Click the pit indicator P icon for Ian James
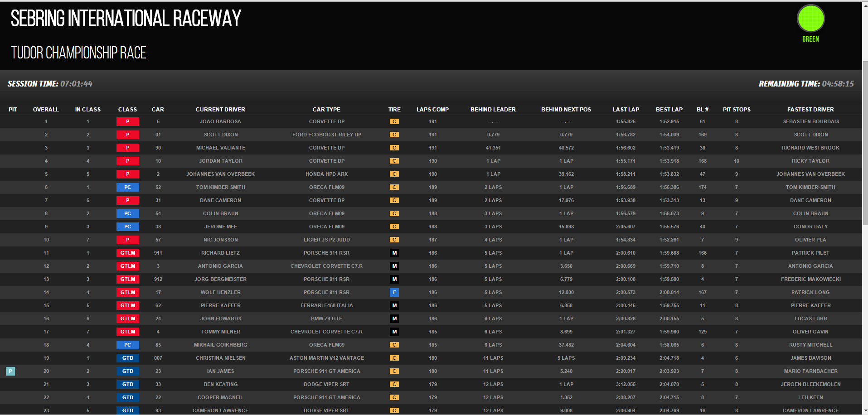Screen dimensions: 868x415 pos(10,372)
